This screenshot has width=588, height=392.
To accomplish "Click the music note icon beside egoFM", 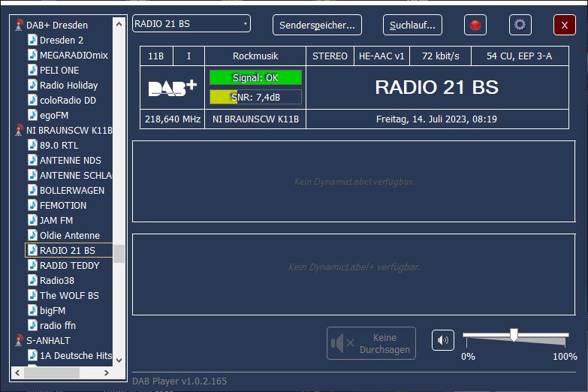I will (x=32, y=115).
